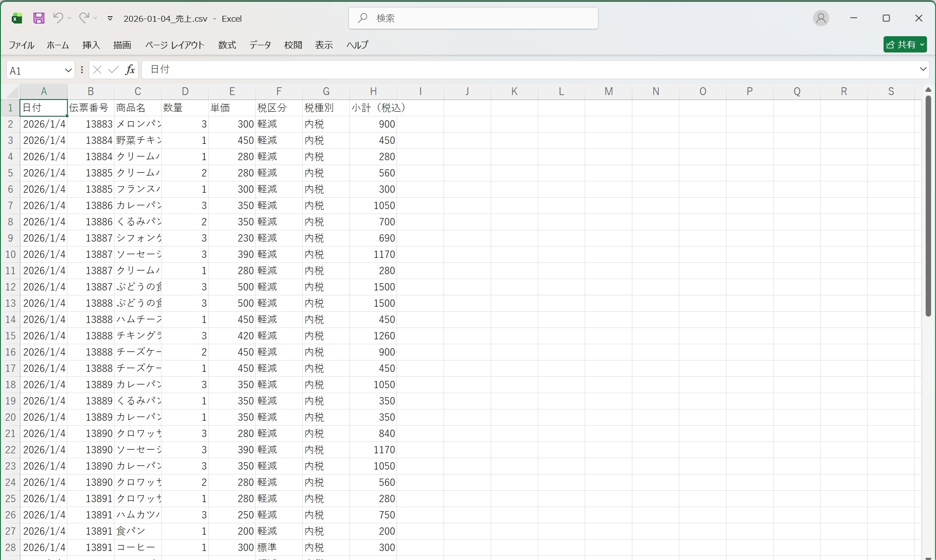Open the account profile icon

click(x=821, y=18)
